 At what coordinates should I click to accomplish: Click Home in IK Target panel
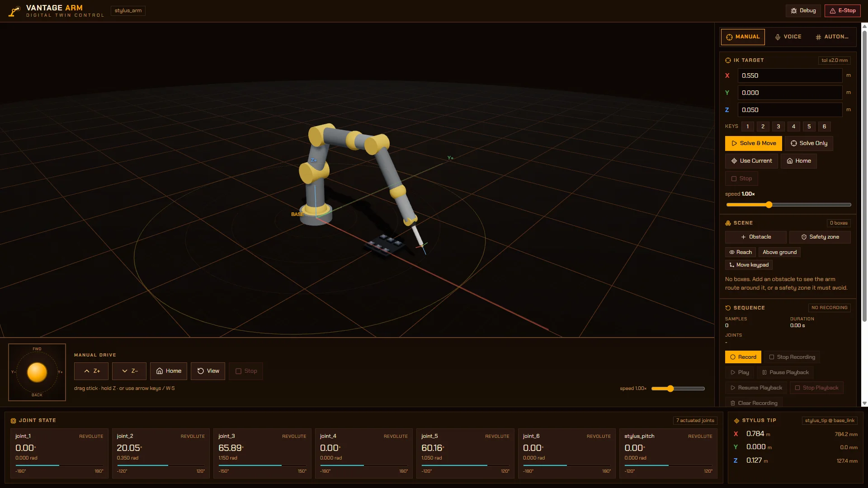[x=799, y=161]
